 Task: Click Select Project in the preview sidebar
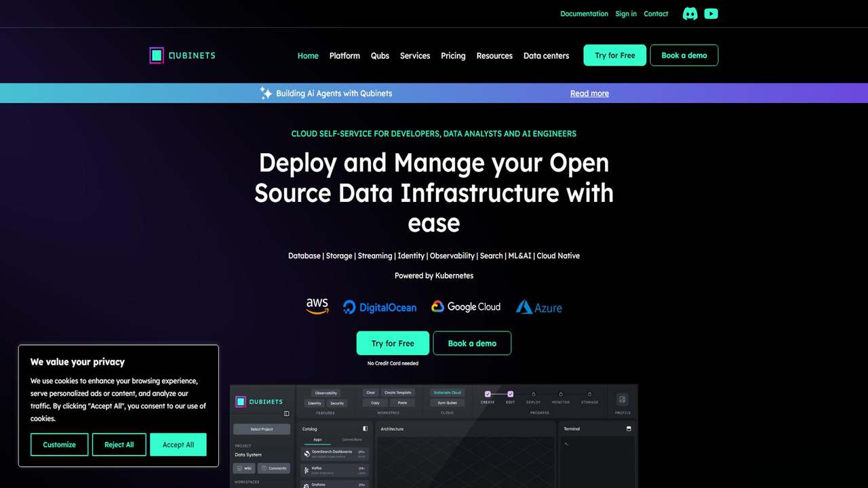[x=262, y=429]
